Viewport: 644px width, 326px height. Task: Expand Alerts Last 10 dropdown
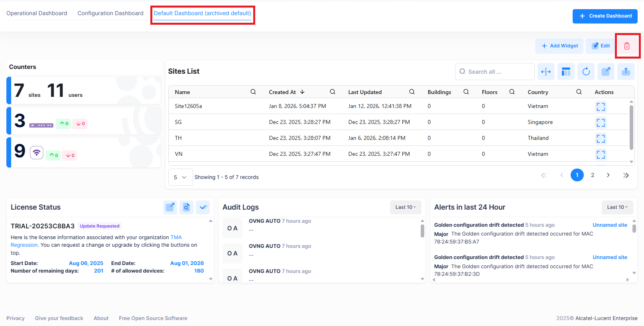[x=617, y=207]
